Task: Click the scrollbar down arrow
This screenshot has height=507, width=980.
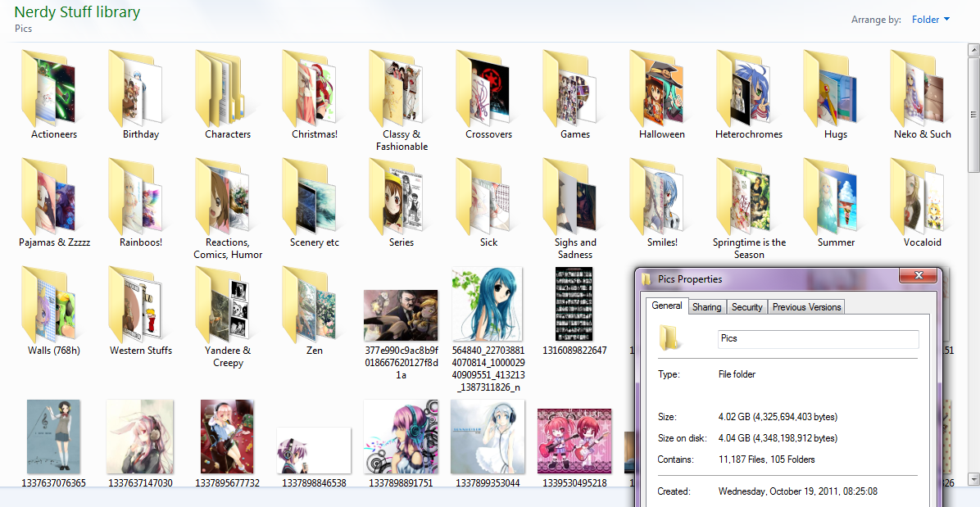Action: click(x=973, y=479)
